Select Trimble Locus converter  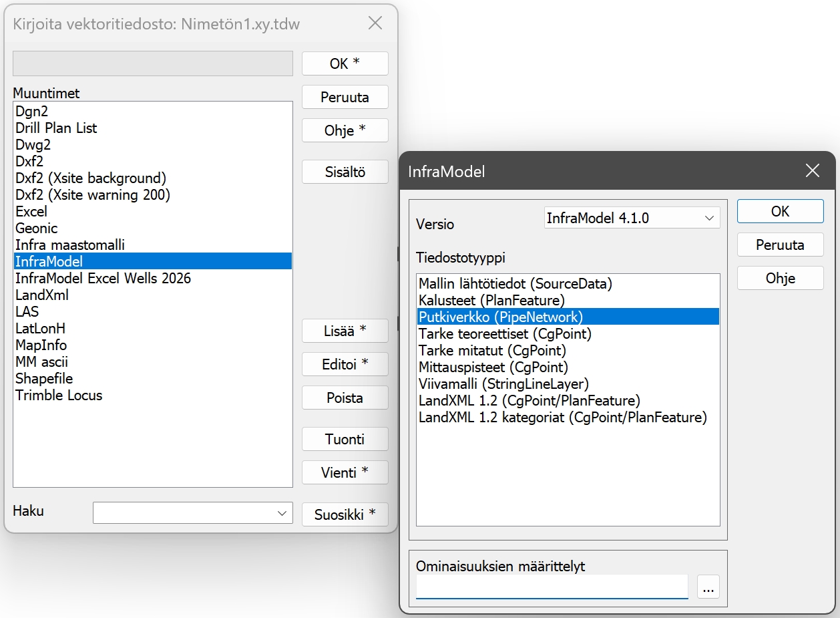tap(153, 395)
